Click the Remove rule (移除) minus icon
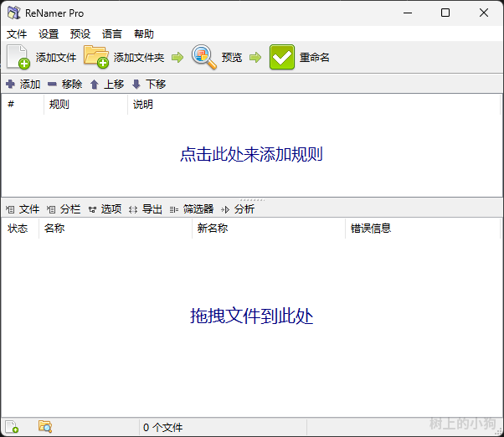This screenshot has width=504, height=437. 52,85
